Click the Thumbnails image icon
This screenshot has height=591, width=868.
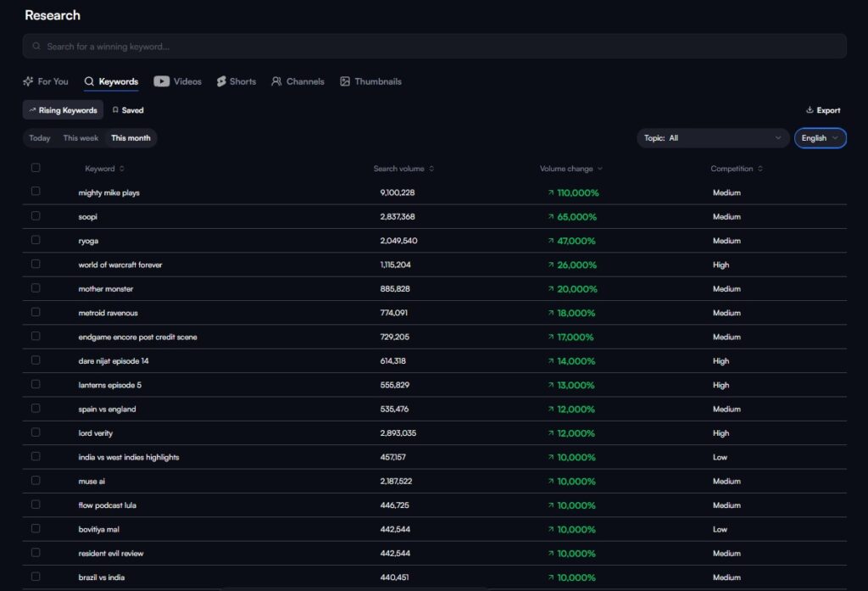click(x=345, y=81)
